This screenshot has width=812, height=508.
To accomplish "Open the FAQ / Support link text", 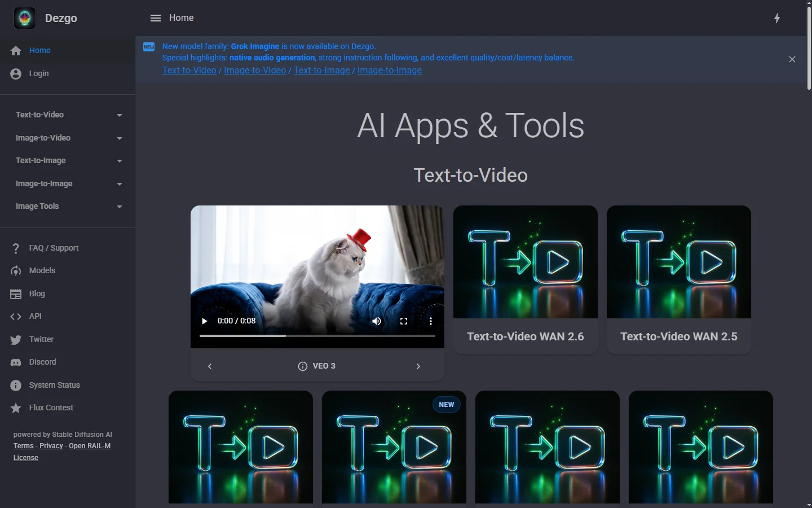I will point(54,248).
